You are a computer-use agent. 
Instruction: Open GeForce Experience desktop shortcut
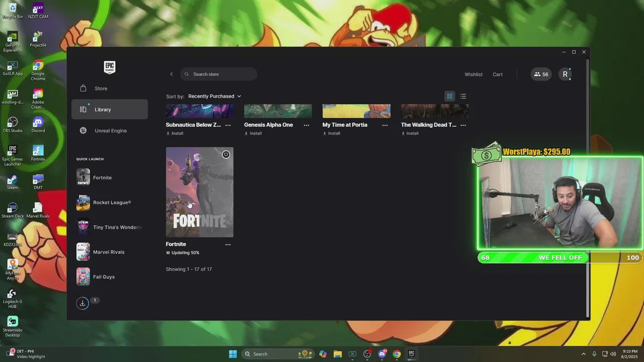click(x=13, y=42)
